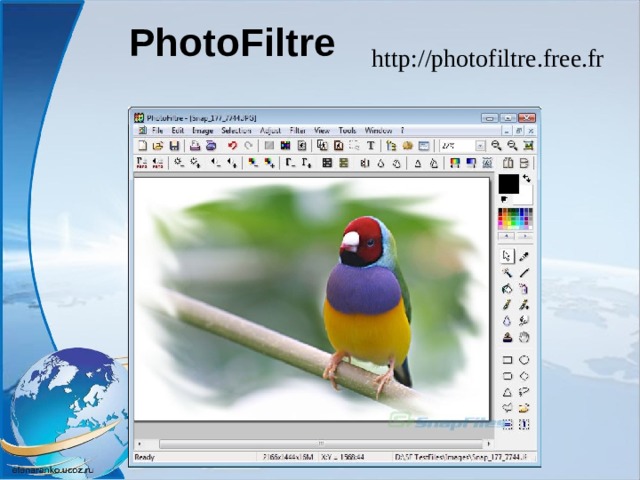
Task: Open the Image menu
Action: [203, 131]
